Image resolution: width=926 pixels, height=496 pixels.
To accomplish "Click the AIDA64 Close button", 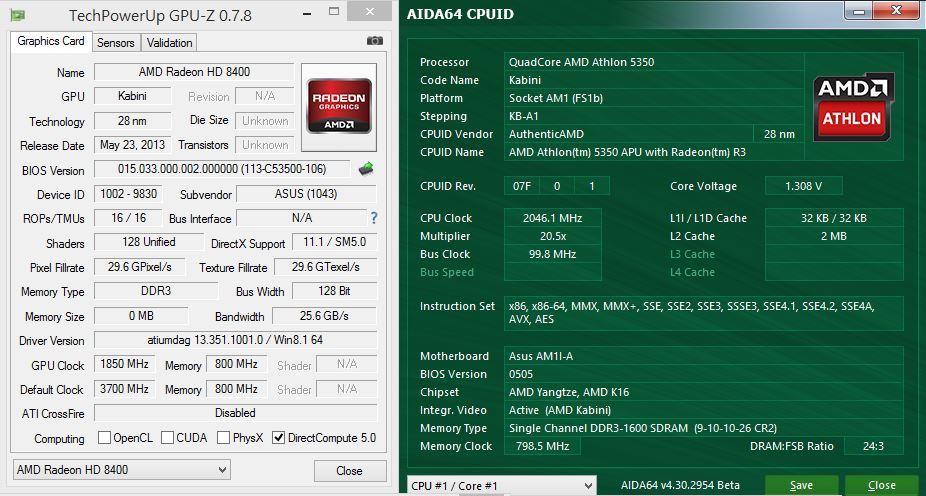I will coord(882,485).
